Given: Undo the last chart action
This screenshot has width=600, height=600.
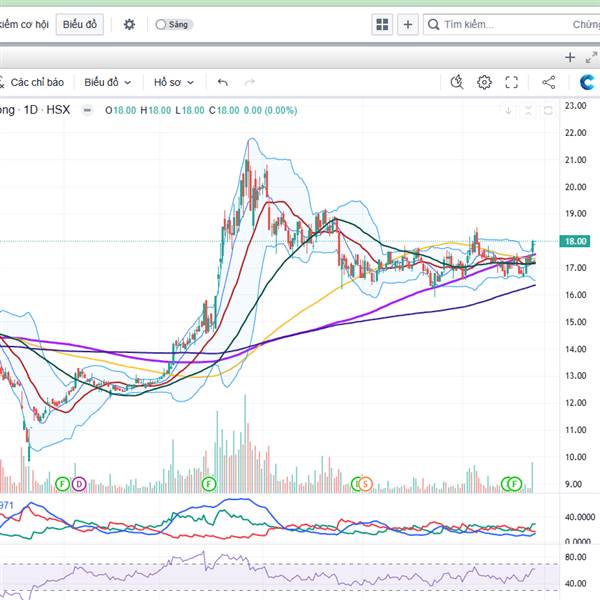Looking at the screenshot, I should (x=222, y=82).
